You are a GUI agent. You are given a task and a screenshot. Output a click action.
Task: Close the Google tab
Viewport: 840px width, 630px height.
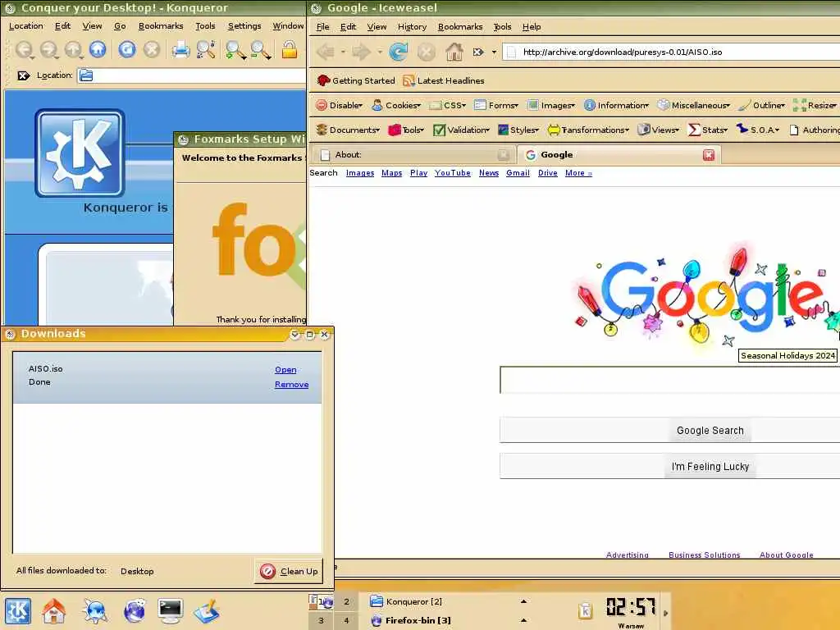(x=708, y=155)
